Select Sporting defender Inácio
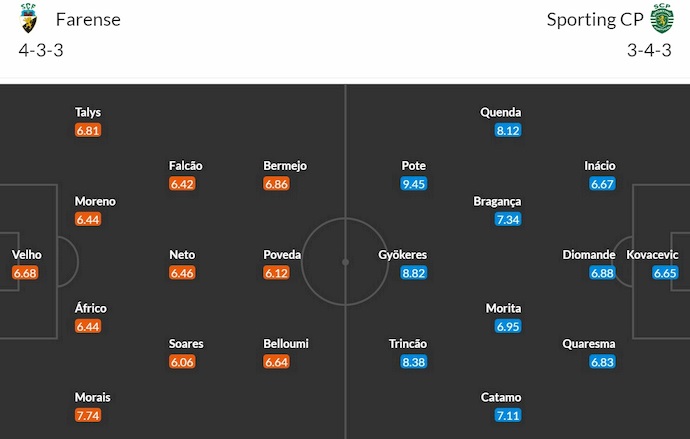The width and height of the screenshot is (690, 439). [600, 166]
